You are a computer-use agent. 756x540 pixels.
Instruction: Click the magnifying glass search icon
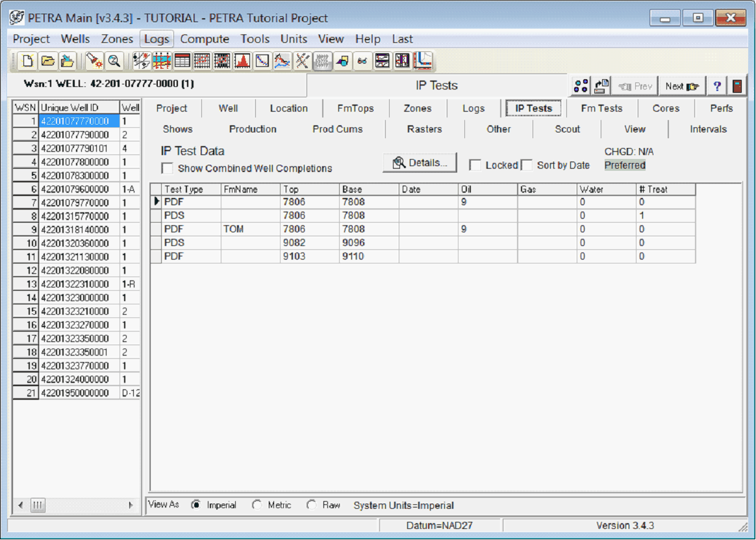pos(114,61)
